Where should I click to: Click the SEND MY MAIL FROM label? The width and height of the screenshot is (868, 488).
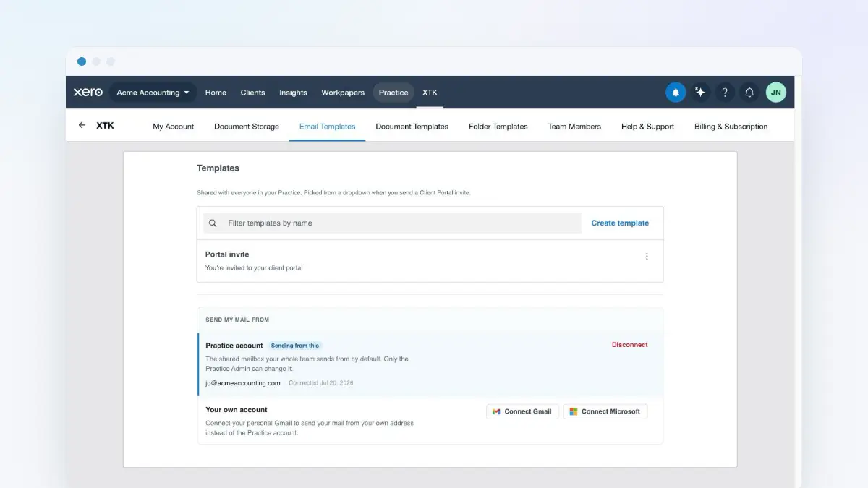coord(237,320)
